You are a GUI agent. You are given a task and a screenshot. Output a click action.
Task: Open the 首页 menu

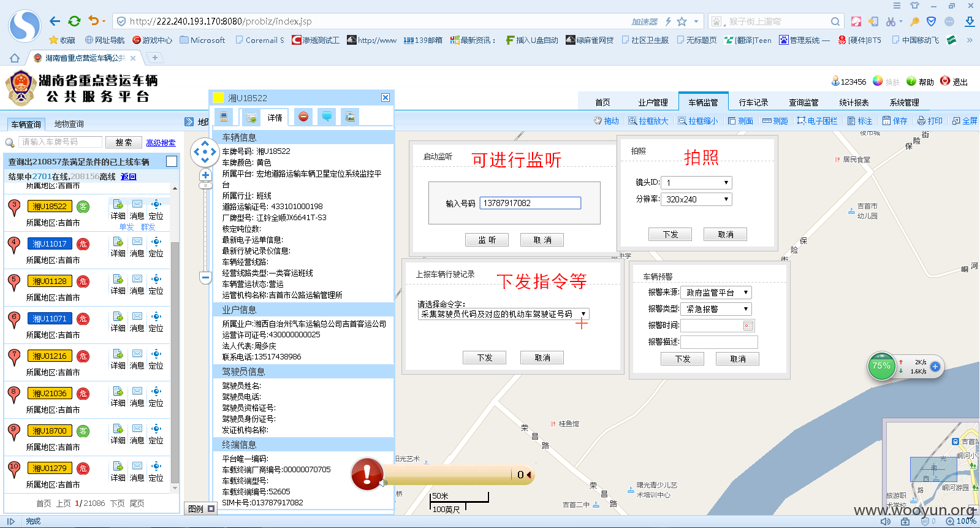(x=602, y=102)
